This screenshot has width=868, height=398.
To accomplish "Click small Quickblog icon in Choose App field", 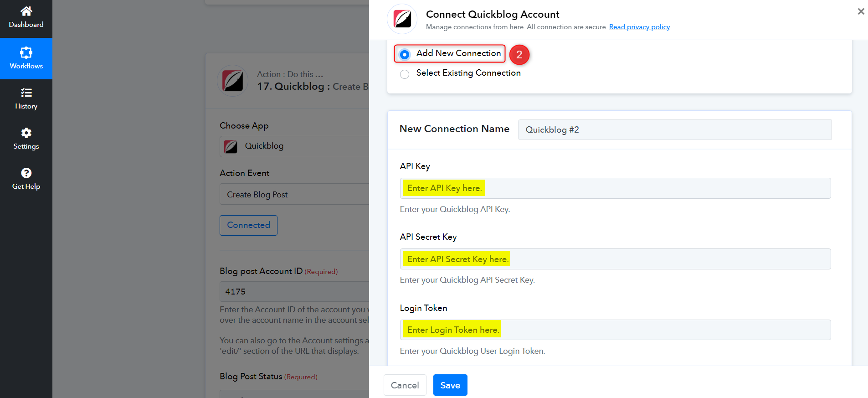I will pyautogui.click(x=231, y=146).
